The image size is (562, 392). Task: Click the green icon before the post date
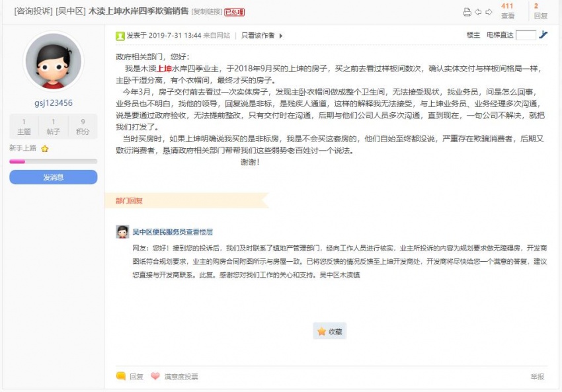tap(120, 35)
